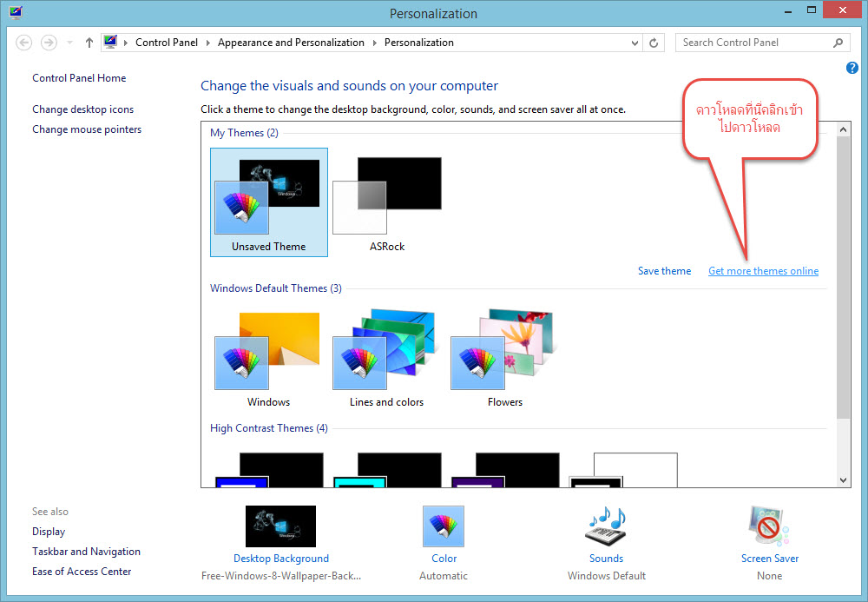Select the cyan high contrast theme

387,470
